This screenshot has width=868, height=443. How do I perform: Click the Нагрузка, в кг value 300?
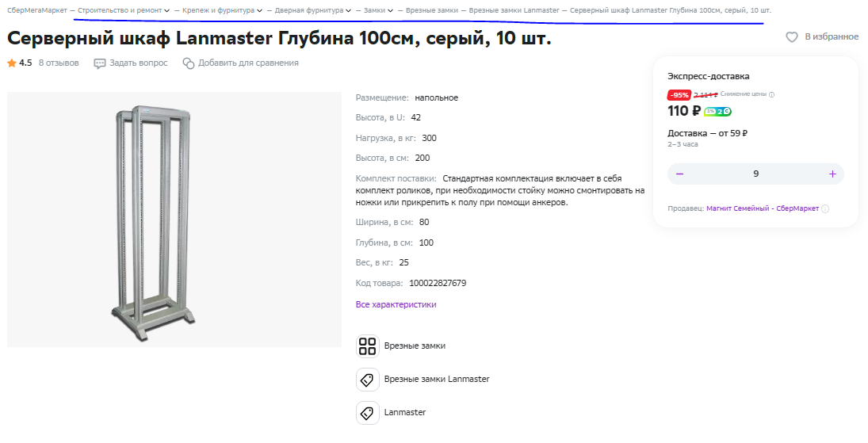pyautogui.click(x=429, y=139)
